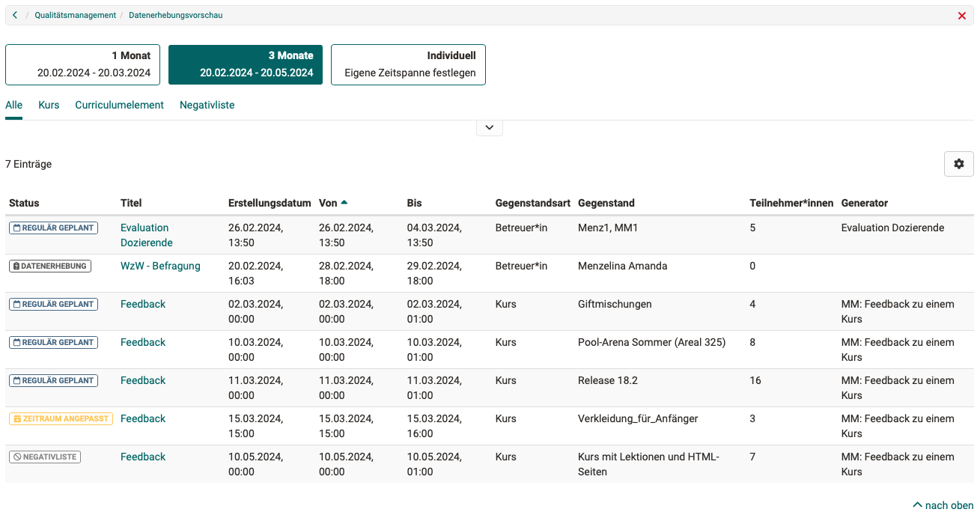Open table settings gear icon
The image size is (980, 518).
[x=958, y=164]
